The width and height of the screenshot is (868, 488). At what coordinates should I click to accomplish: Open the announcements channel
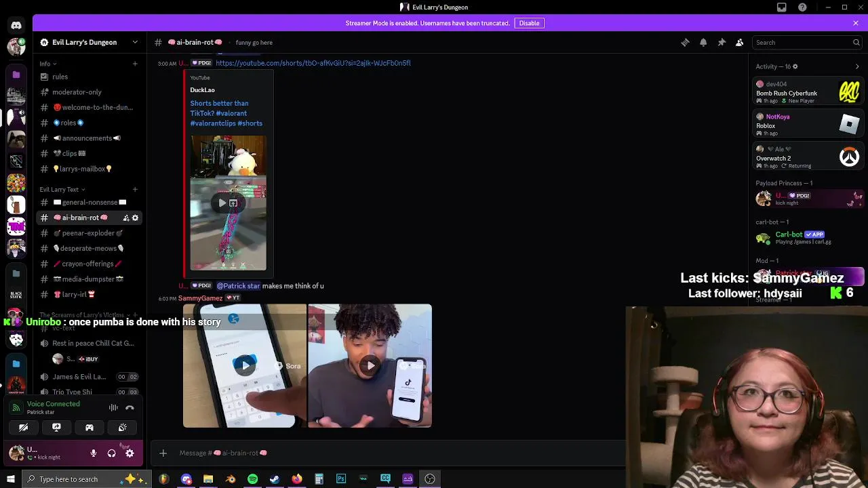click(x=89, y=138)
